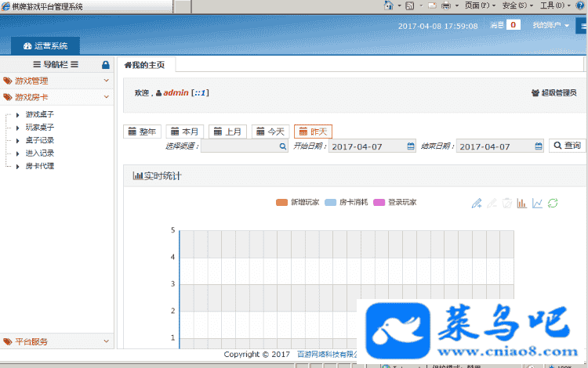Open start date calendar picker icon

click(411, 146)
